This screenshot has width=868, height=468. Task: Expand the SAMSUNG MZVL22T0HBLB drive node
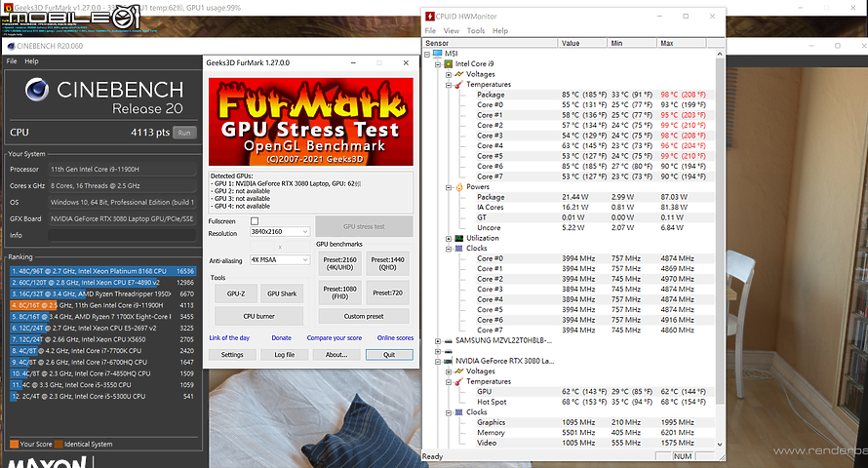(x=438, y=341)
